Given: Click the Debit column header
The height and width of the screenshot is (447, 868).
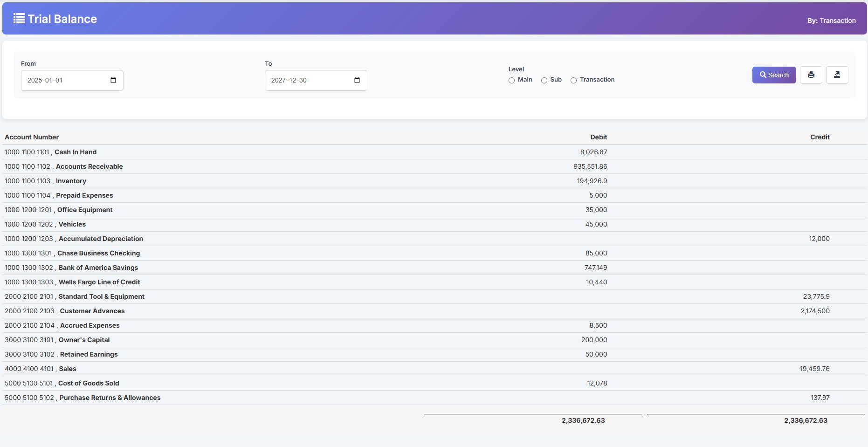Looking at the screenshot, I should click(x=599, y=137).
